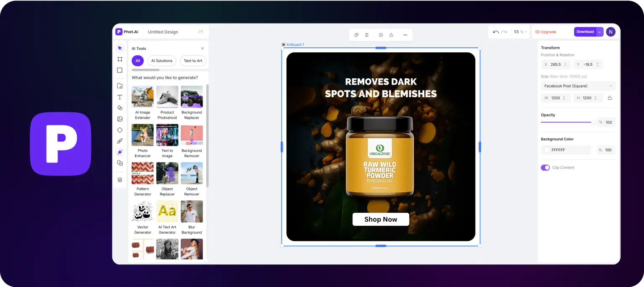Toggle the Clip Content switch
Screen dimensions: 644x287
[x=545, y=168]
